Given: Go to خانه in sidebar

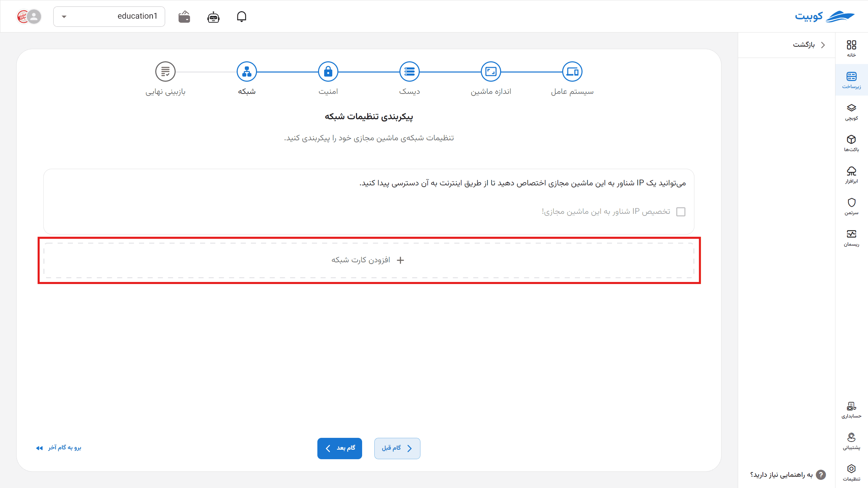Looking at the screenshot, I should [x=851, y=48].
